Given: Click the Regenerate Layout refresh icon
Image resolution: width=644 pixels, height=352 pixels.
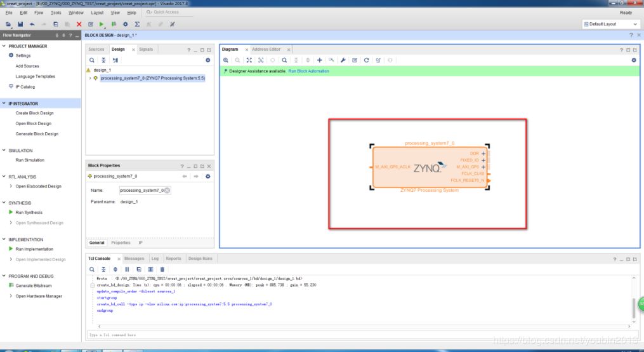Looking at the screenshot, I should 366,60.
